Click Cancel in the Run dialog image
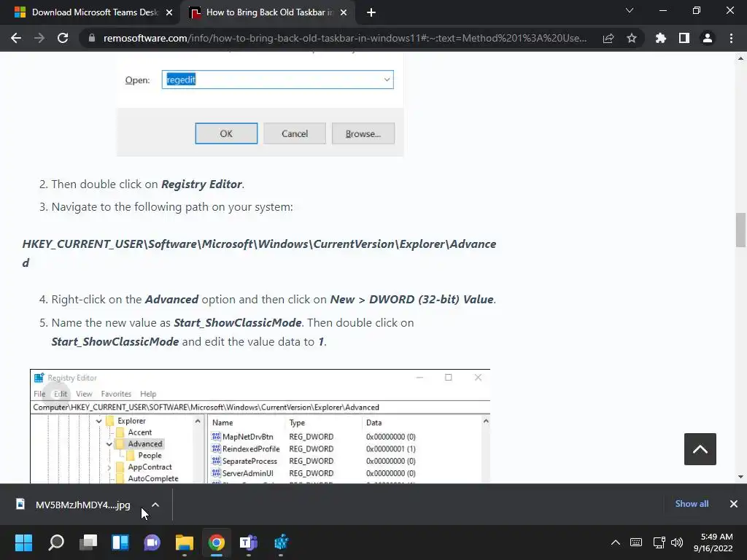Image resolution: width=747 pixels, height=560 pixels. (295, 133)
